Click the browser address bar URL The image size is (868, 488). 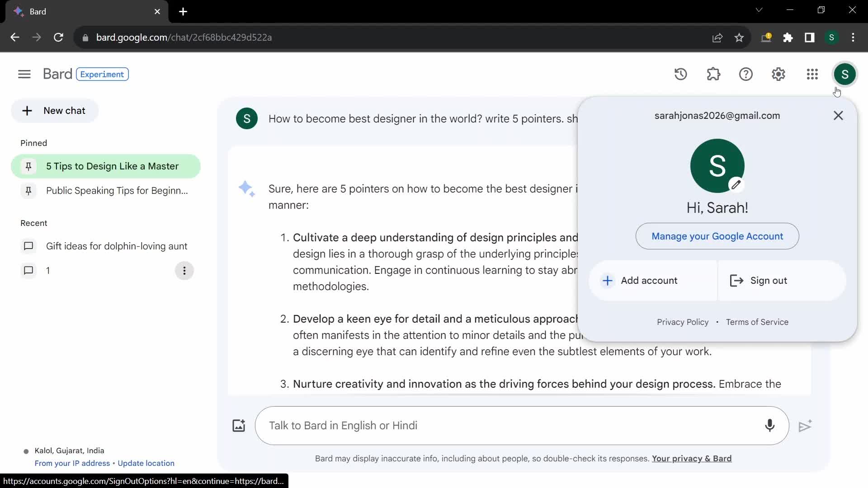pos(184,38)
